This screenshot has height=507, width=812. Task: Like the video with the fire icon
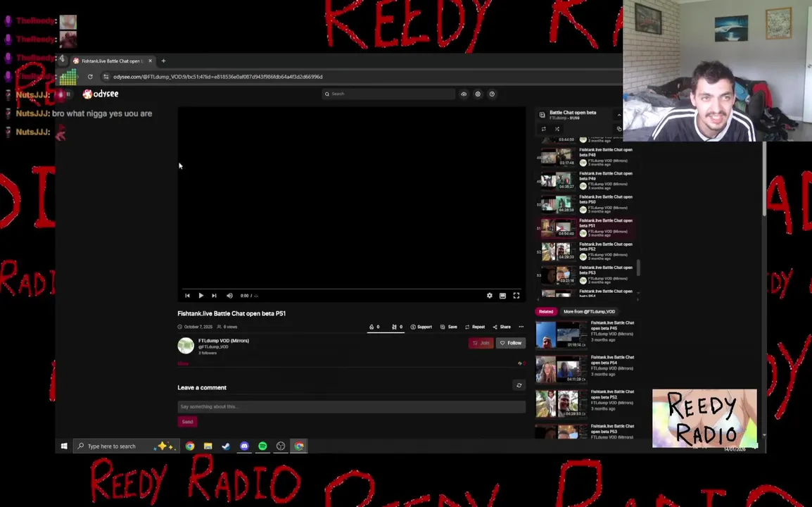374,327
